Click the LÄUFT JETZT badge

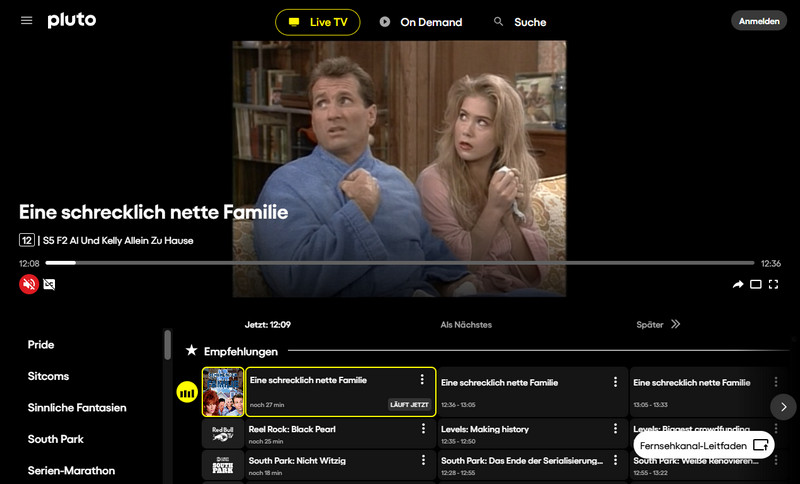tap(409, 404)
